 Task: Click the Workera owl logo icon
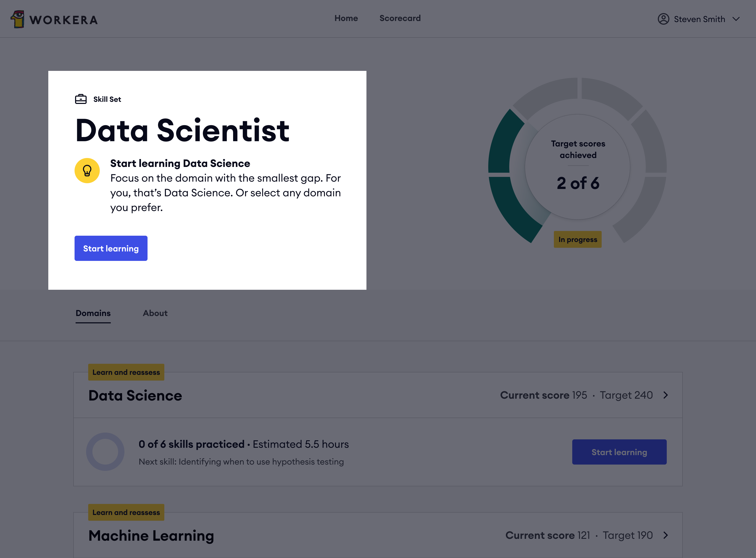18,19
